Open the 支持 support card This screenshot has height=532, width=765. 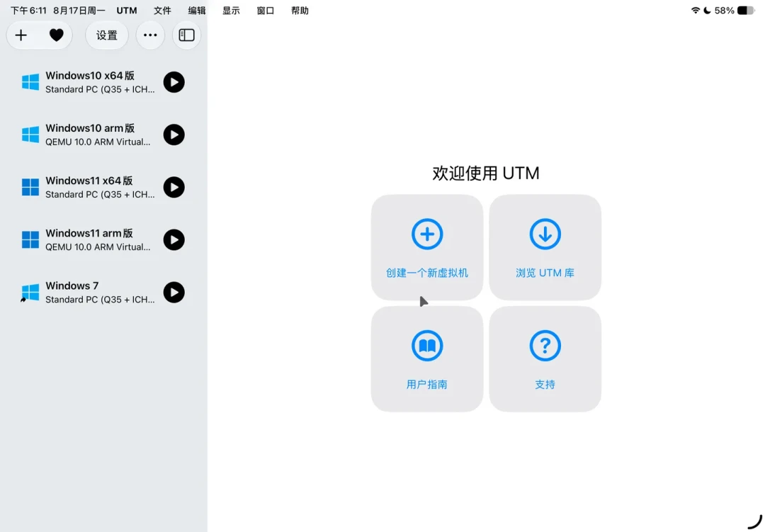pos(545,358)
